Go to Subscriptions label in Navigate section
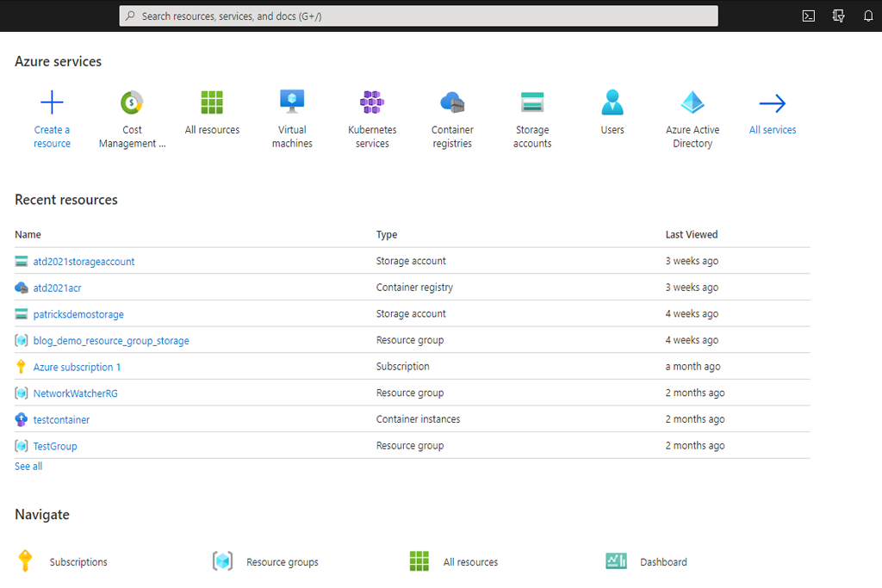 [x=78, y=562]
